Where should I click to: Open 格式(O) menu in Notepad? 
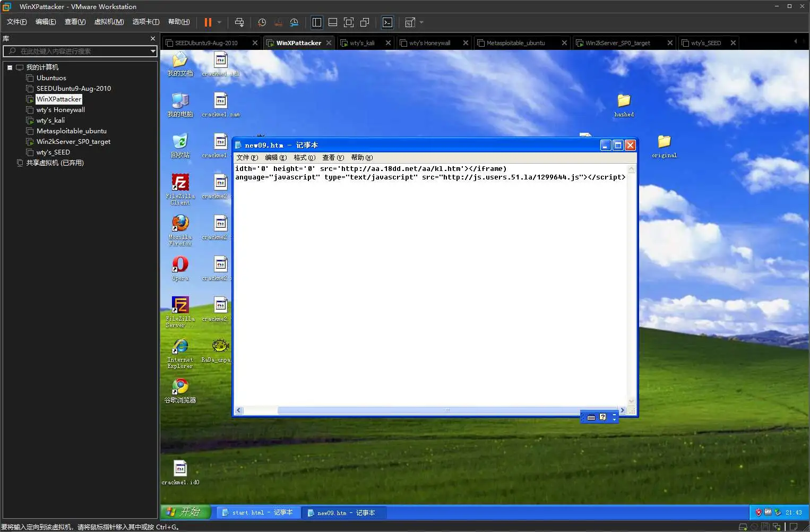[304, 158]
